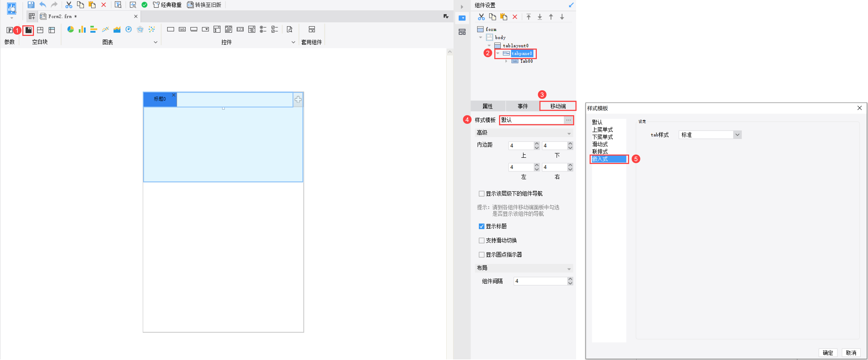868x360 pixels.
Task: Select 滑动式 in style template list
Action: point(600,144)
